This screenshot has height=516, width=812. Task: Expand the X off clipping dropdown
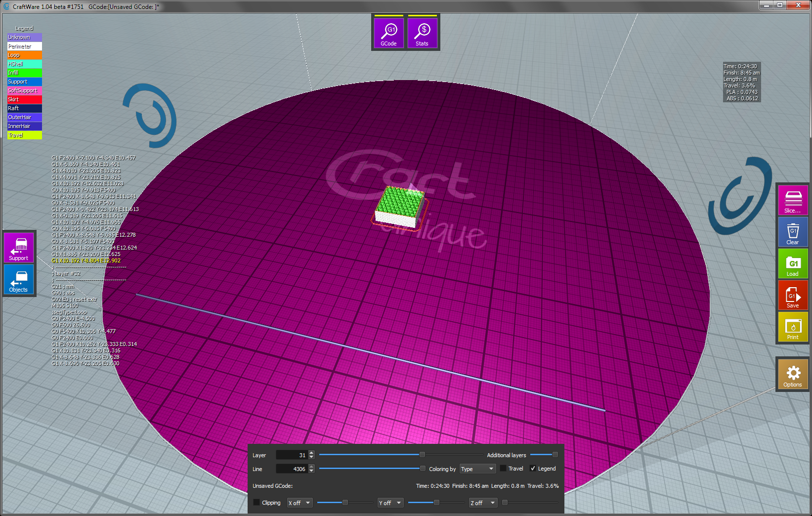click(x=299, y=503)
